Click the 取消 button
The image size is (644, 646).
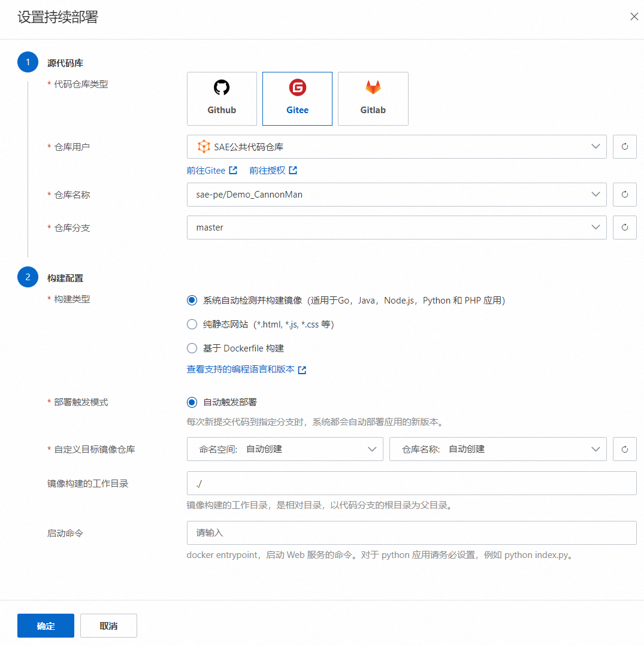click(108, 626)
